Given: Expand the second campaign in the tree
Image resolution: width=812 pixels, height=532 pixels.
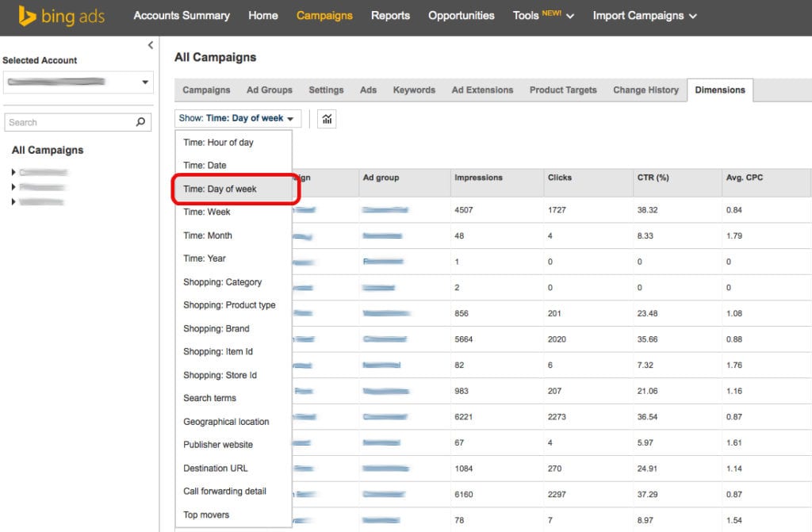Looking at the screenshot, I should coord(13,187).
